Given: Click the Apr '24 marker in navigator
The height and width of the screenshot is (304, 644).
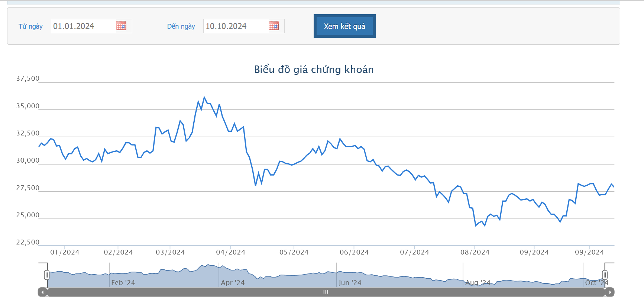Looking at the screenshot, I should [x=233, y=283].
